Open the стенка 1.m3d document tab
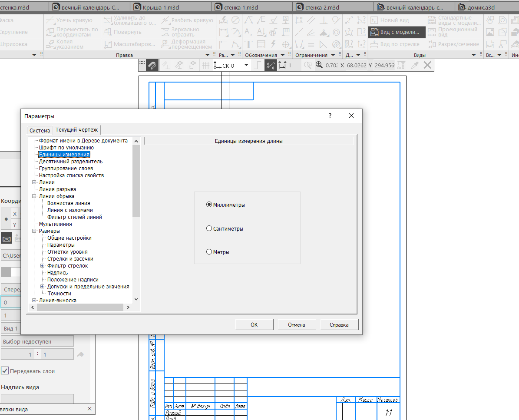The height and width of the screenshot is (420, 519). 251,7
